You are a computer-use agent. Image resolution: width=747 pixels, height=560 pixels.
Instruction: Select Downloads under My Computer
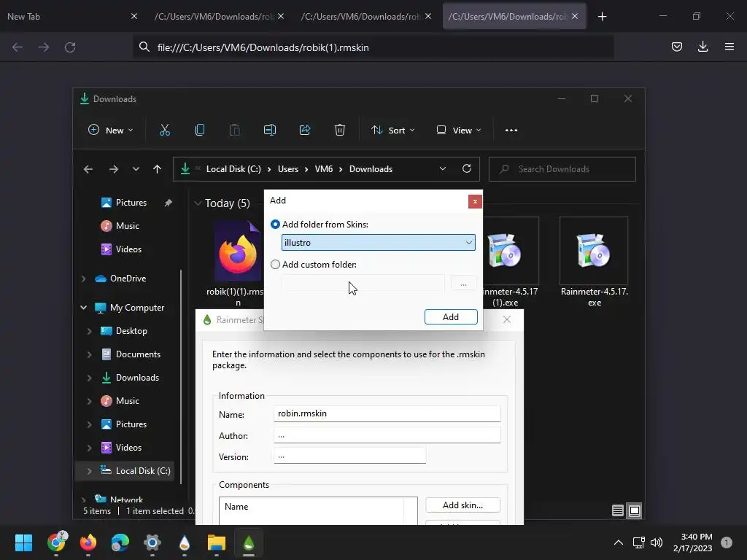(x=137, y=378)
